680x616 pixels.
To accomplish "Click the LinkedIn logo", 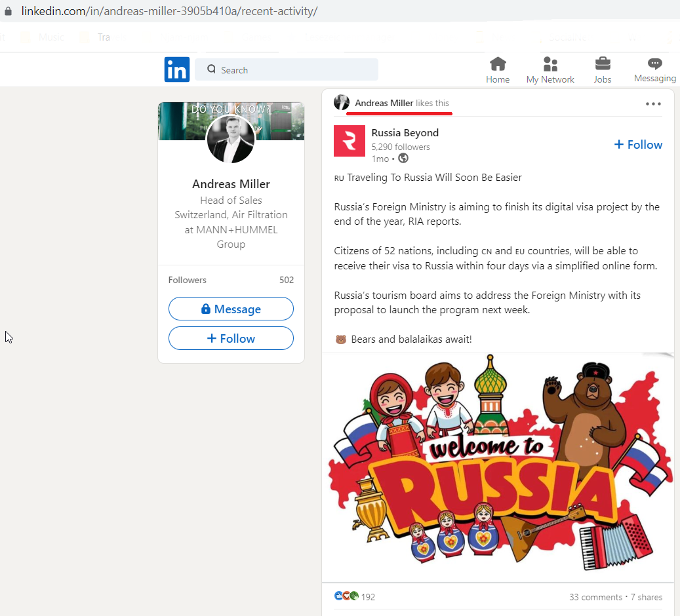I will pyautogui.click(x=177, y=69).
